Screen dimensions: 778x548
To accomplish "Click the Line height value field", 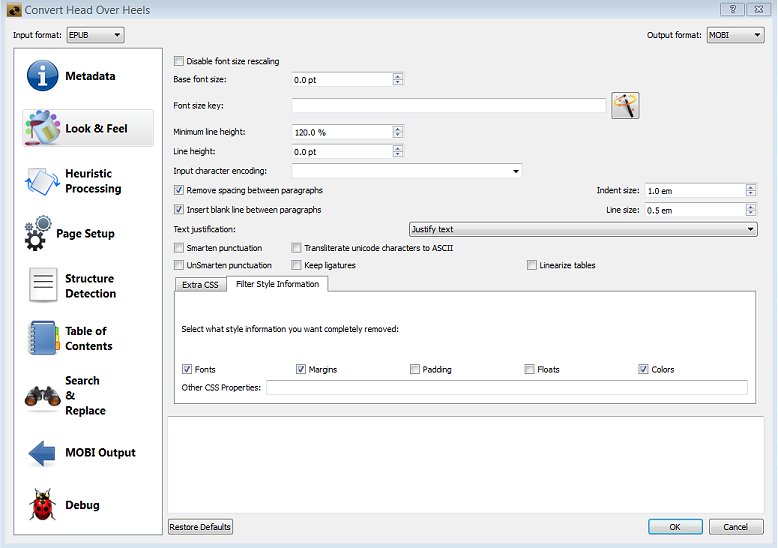I will point(342,151).
